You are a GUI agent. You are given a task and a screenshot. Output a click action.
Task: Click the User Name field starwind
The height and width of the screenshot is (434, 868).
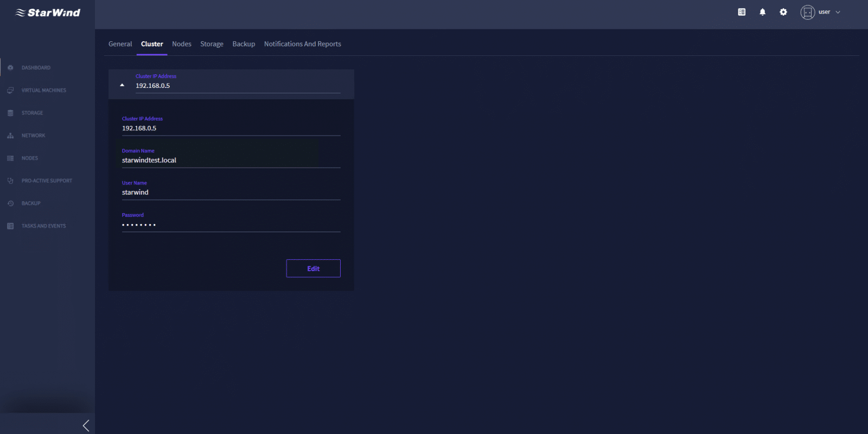click(231, 190)
